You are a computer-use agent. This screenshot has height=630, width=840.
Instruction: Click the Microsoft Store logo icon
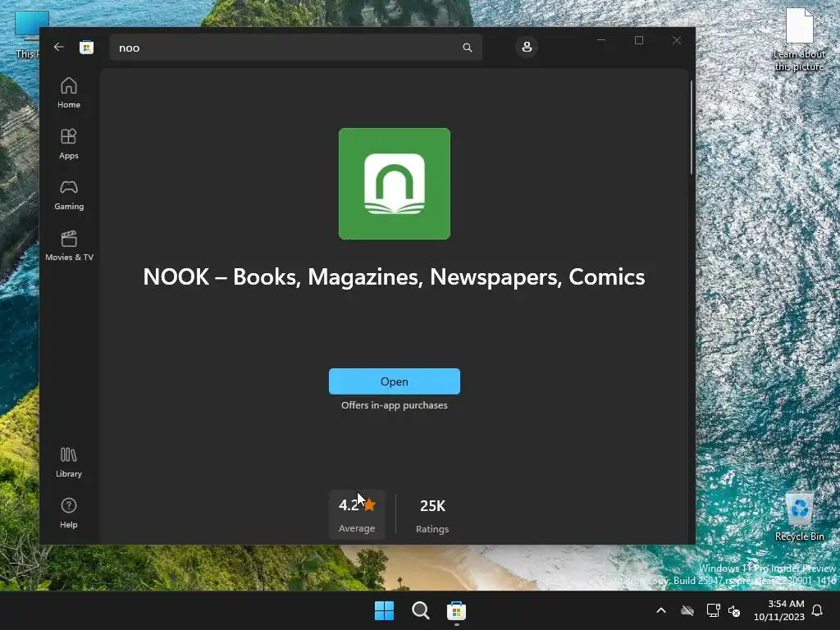tap(86, 48)
